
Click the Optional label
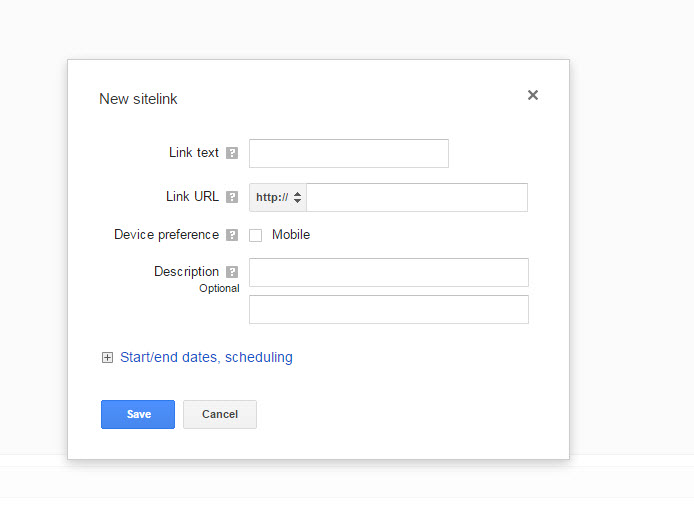(x=219, y=289)
